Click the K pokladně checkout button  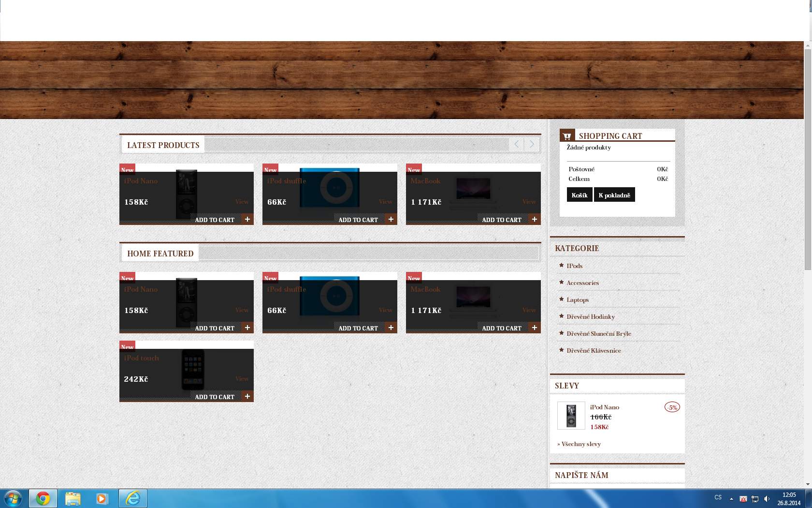tap(614, 195)
